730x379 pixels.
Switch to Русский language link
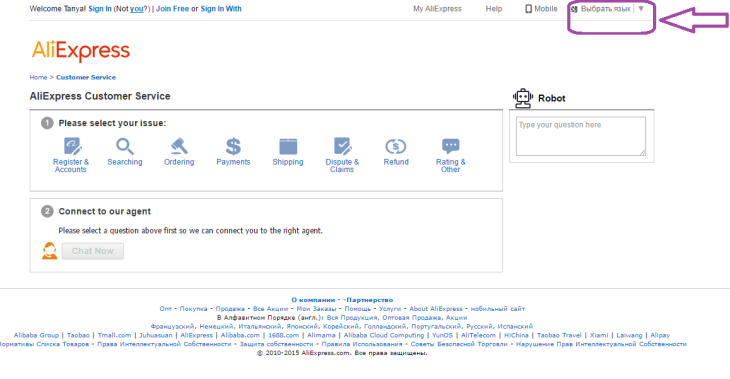click(480, 326)
